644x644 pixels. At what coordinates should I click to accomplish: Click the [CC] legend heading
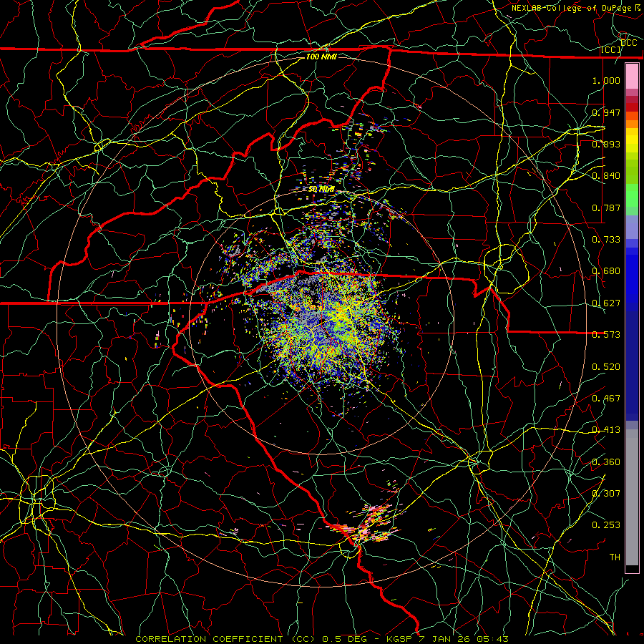pyautogui.click(x=611, y=50)
